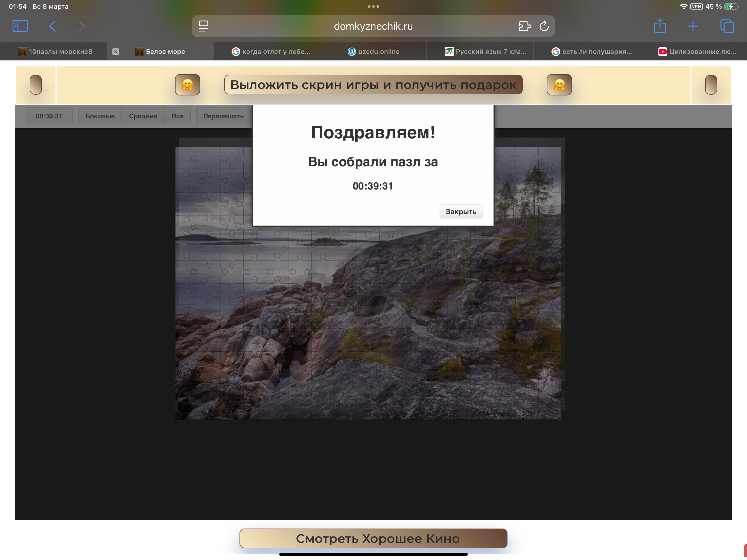Open the Share sheet icon
The width and height of the screenshot is (747, 560).
[x=660, y=26]
